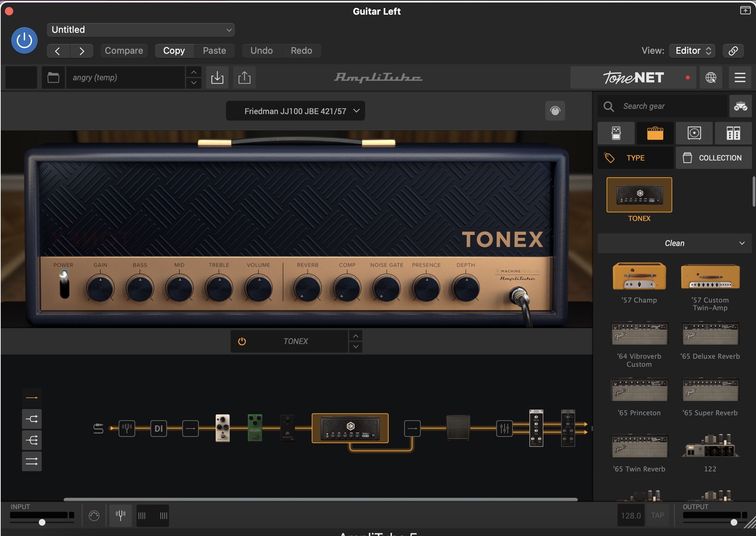The height and width of the screenshot is (536, 756).
Task: Click the TONEX module down arrow
Action: 356,347
